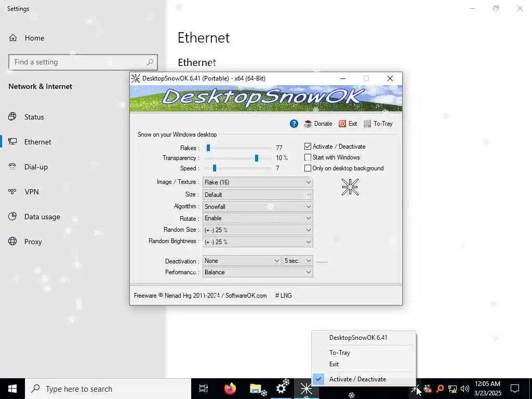Click the DesktopSnowOK banner image
This screenshot has width=532, height=399.
(x=266, y=98)
